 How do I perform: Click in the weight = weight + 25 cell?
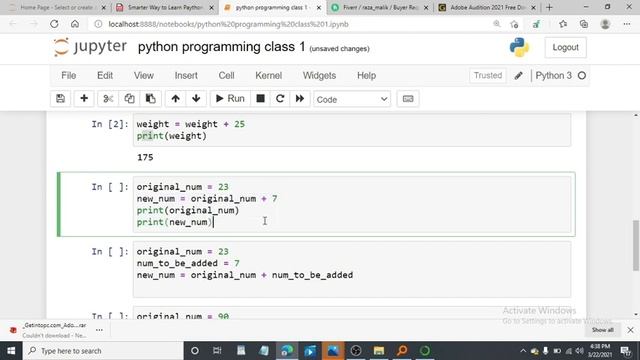pyautogui.click(x=352, y=130)
